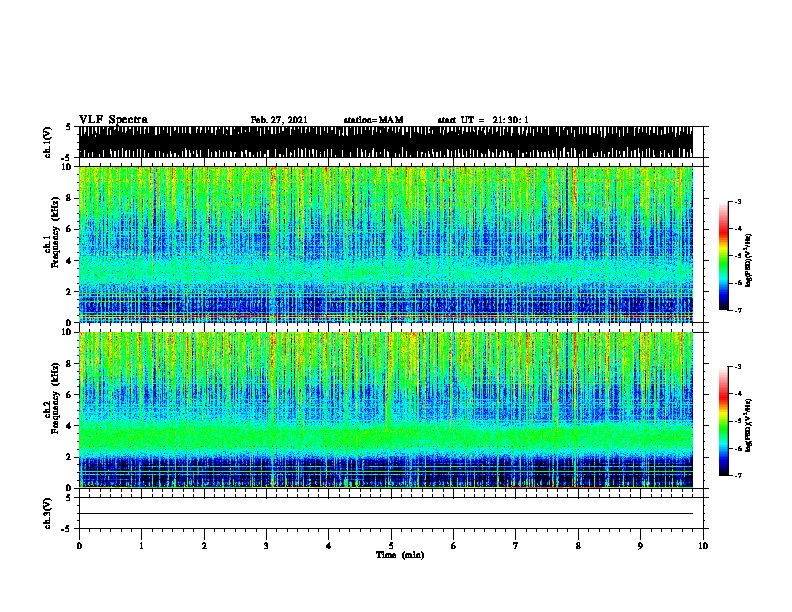Click the ch.2 spectrogram color bar

click(x=723, y=421)
